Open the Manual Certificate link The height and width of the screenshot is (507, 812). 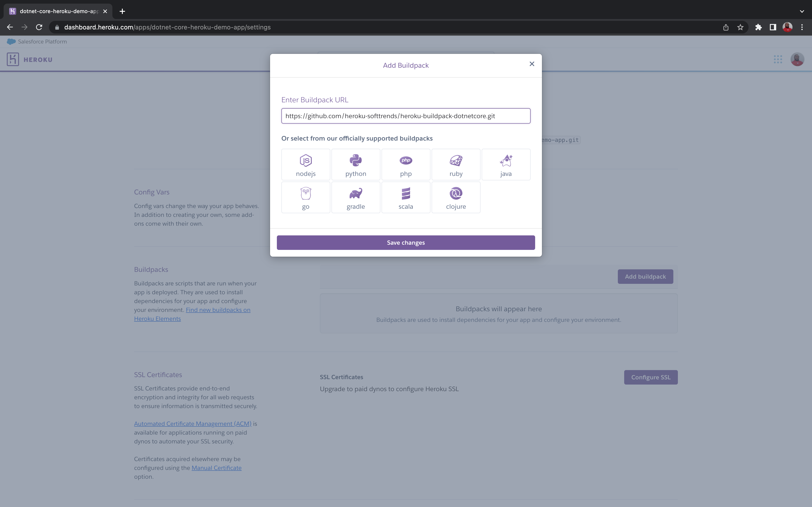(x=216, y=468)
